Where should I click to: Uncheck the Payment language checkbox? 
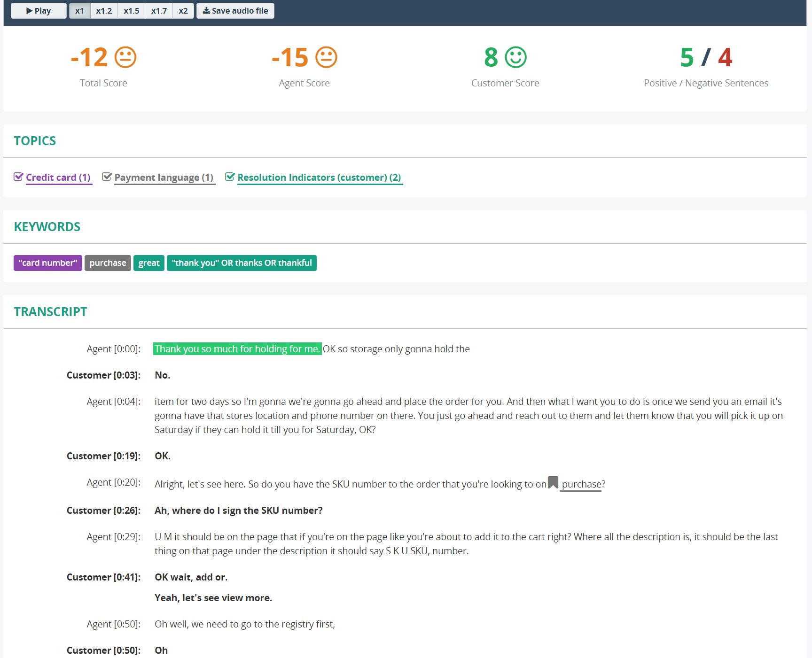tap(107, 177)
